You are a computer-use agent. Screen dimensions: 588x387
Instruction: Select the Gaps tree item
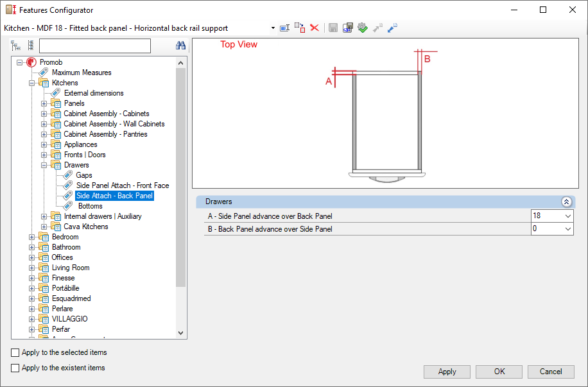(84, 175)
